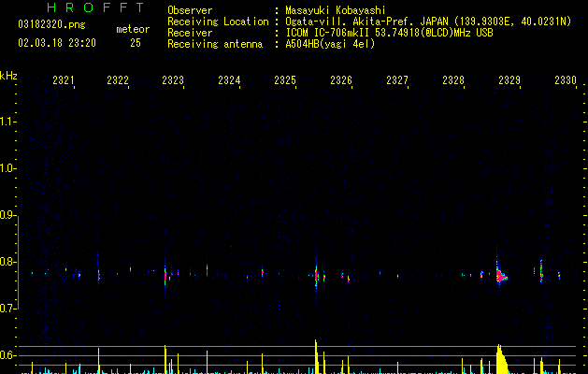This screenshot has height=374, width=588.
Task: Click the kHz axis unit label
Action: [8, 76]
